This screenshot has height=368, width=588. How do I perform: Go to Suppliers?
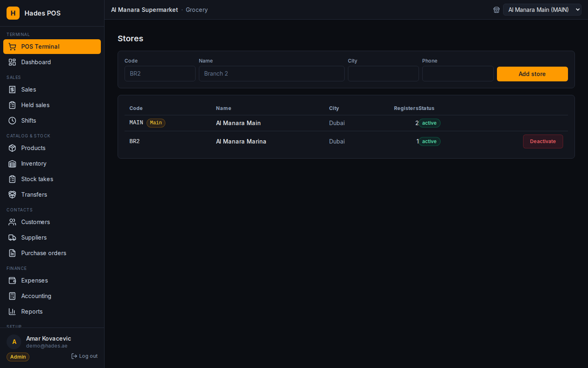pos(52,238)
